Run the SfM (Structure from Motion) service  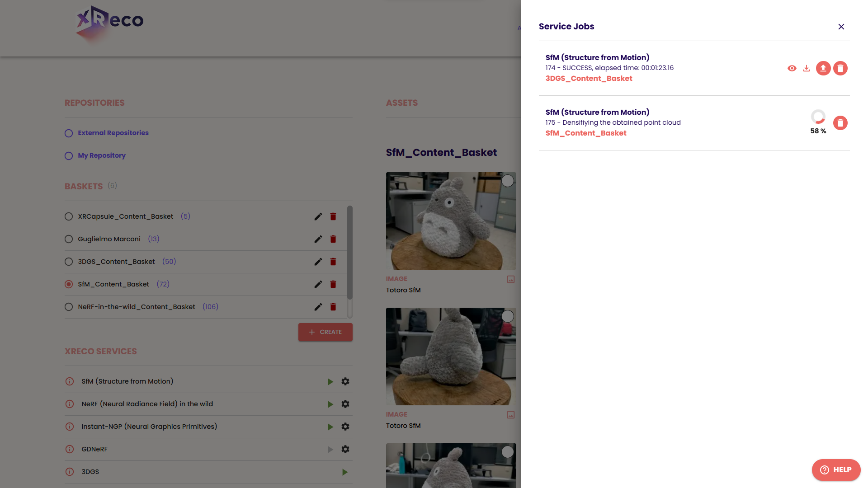tap(330, 382)
